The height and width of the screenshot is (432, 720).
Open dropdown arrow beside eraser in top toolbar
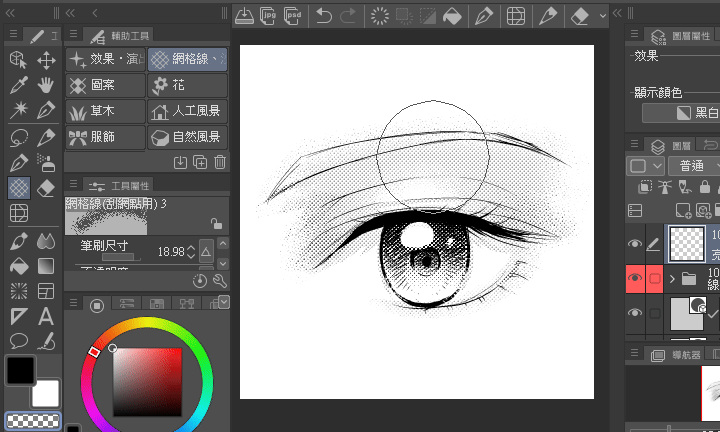603,17
